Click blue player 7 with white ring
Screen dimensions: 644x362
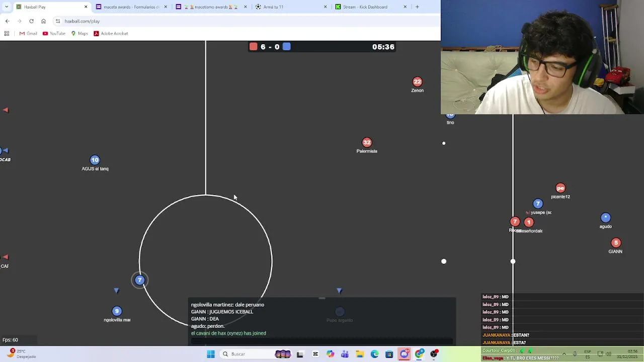140,280
